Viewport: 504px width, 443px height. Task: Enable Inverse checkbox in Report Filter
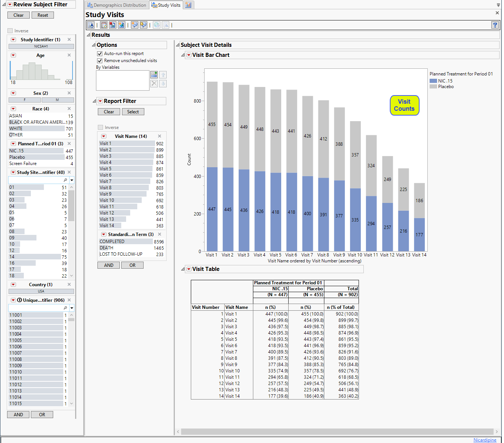tap(100, 127)
